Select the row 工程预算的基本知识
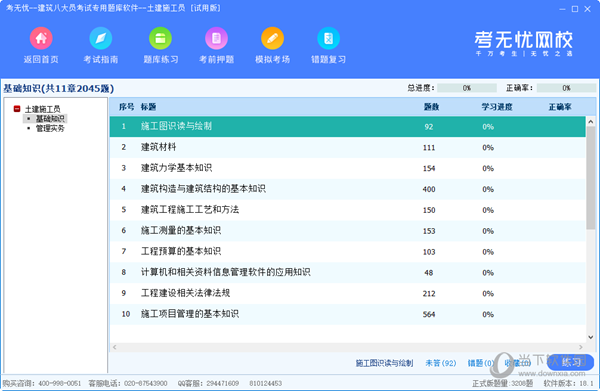This screenshot has width=600, height=391. [x=347, y=252]
